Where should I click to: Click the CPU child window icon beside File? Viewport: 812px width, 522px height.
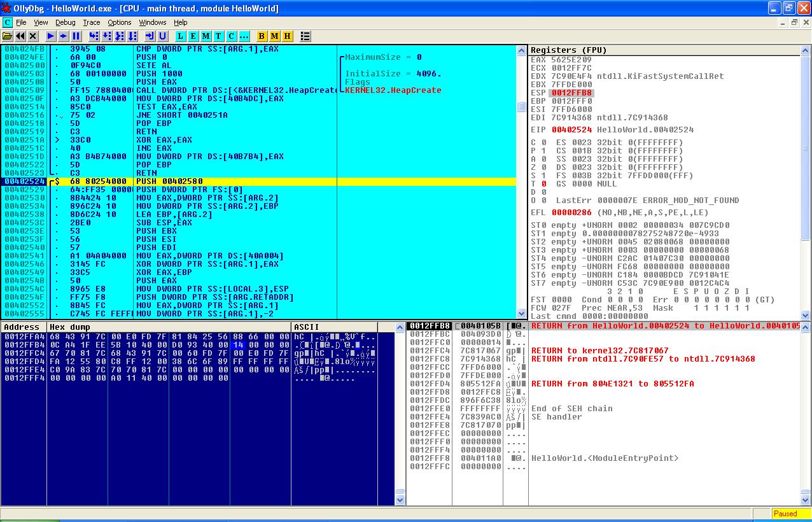pos(7,22)
